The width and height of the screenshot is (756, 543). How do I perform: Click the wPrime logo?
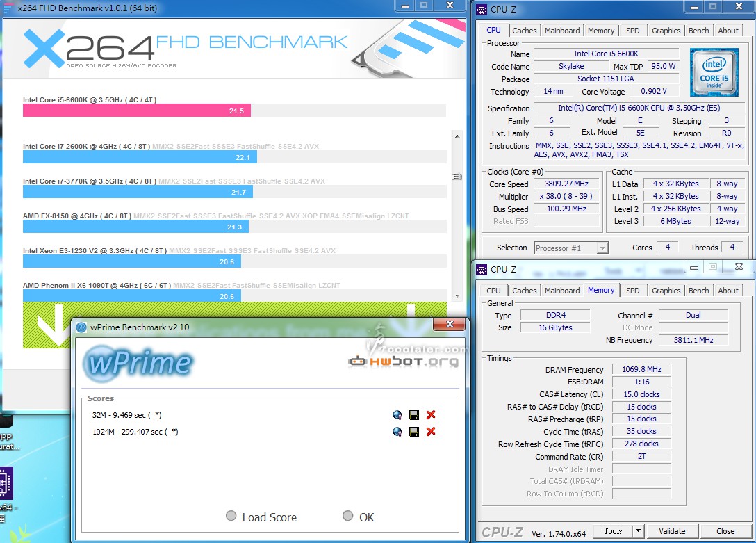(x=138, y=363)
